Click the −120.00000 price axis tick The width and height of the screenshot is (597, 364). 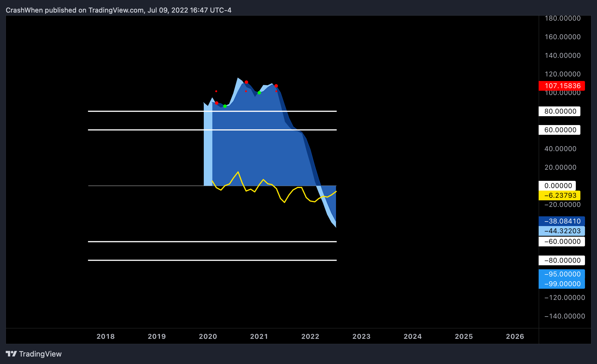[565, 298]
